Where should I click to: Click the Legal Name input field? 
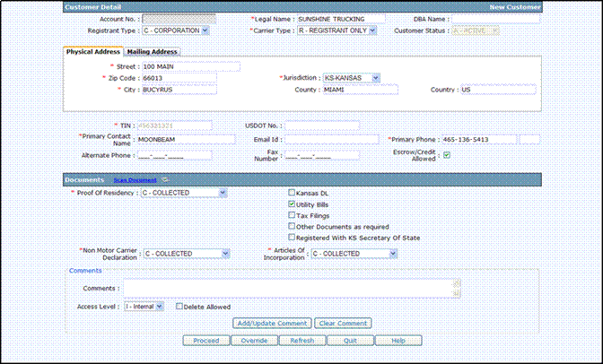pyautogui.click(x=341, y=18)
